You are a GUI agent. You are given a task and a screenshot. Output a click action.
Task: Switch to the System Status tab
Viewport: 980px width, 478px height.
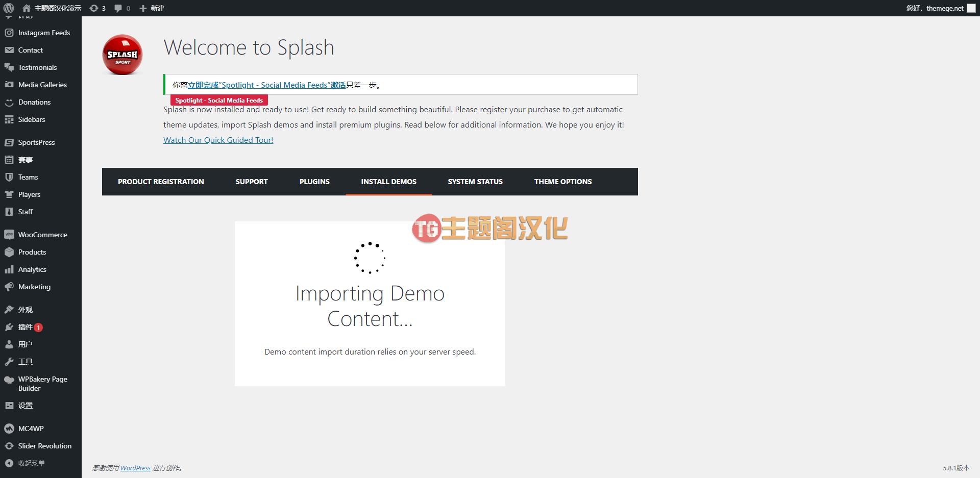pyautogui.click(x=475, y=182)
